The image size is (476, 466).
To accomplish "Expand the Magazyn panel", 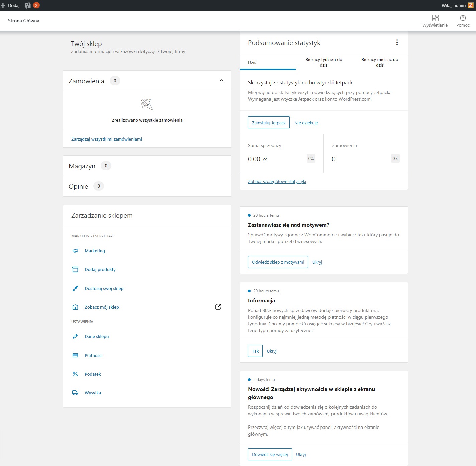I will [x=147, y=166].
